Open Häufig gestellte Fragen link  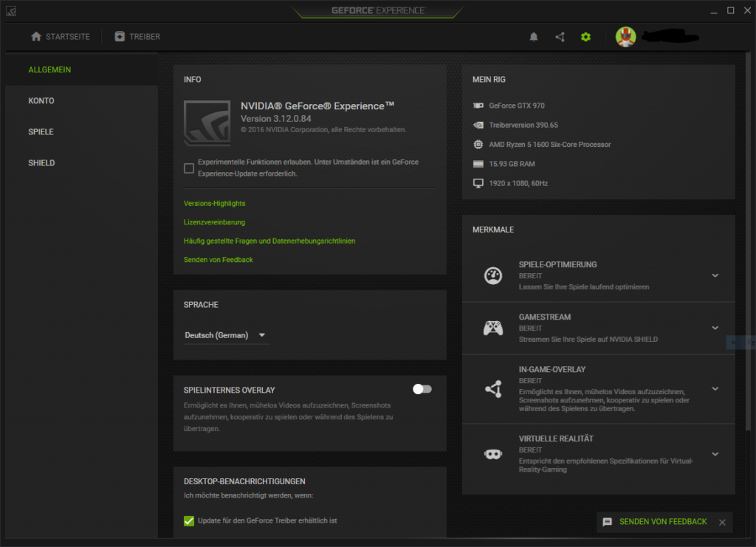coord(269,241)
